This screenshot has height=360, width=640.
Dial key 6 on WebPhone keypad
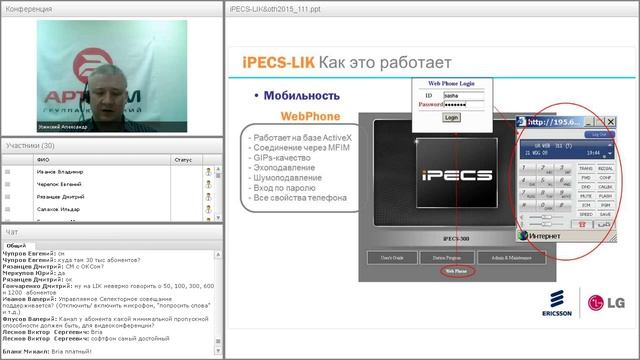coord(564,181)
